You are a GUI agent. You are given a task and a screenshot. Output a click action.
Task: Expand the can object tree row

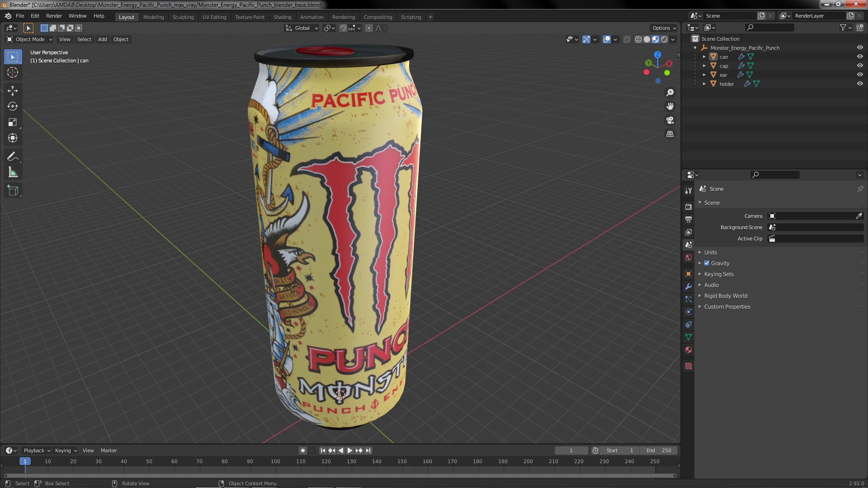click(x=704, y=56)
